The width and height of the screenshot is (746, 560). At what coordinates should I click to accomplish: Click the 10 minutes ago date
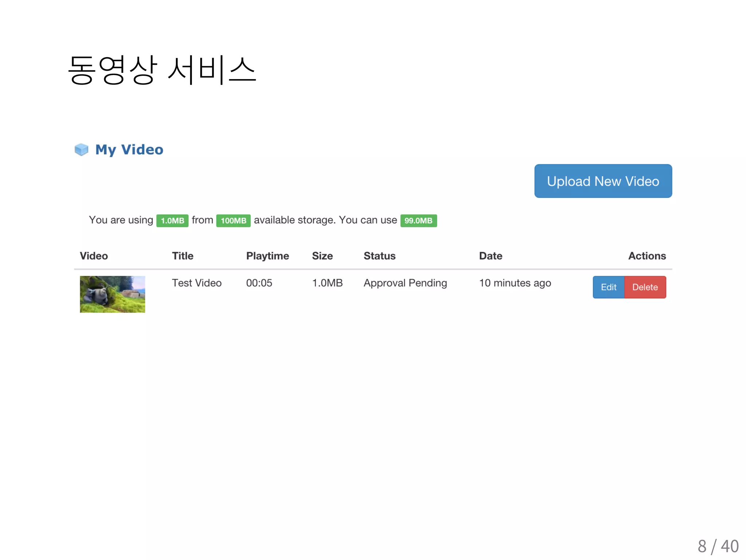pyautogui.click(x=515, y=283)
